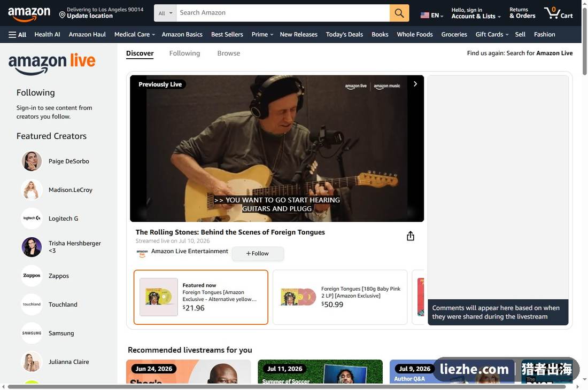Click the Rolling Stones livestream title
The height and width of the screenshot is (390, 588).
[230, 232]
